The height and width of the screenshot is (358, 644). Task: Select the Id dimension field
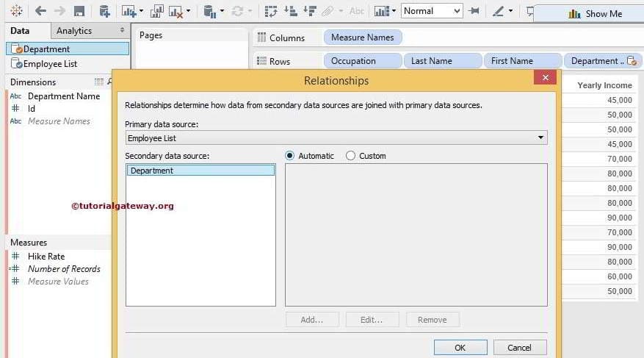(x=32, y=109)
